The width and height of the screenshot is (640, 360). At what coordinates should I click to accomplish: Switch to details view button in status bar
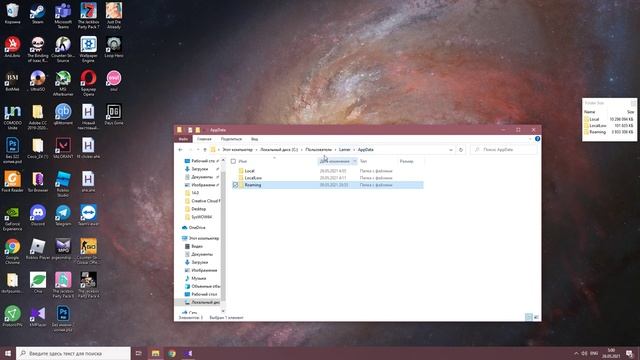pos(529,317)
